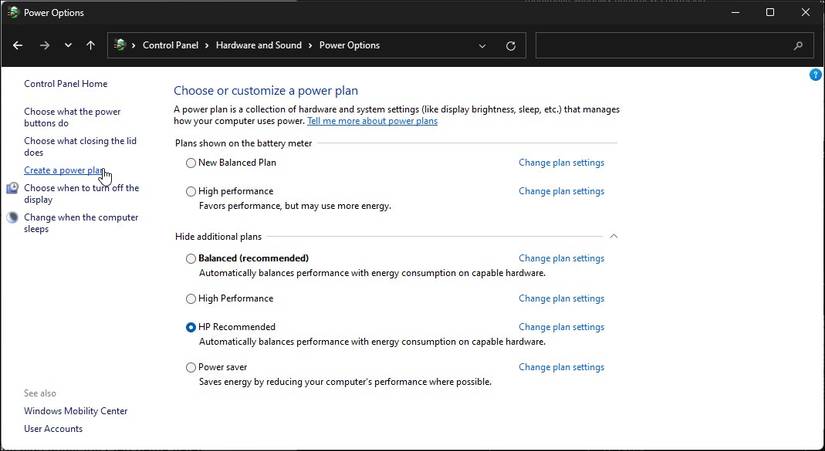
Task: Open the blue Help question-mark icon
Action: point(816,75)
